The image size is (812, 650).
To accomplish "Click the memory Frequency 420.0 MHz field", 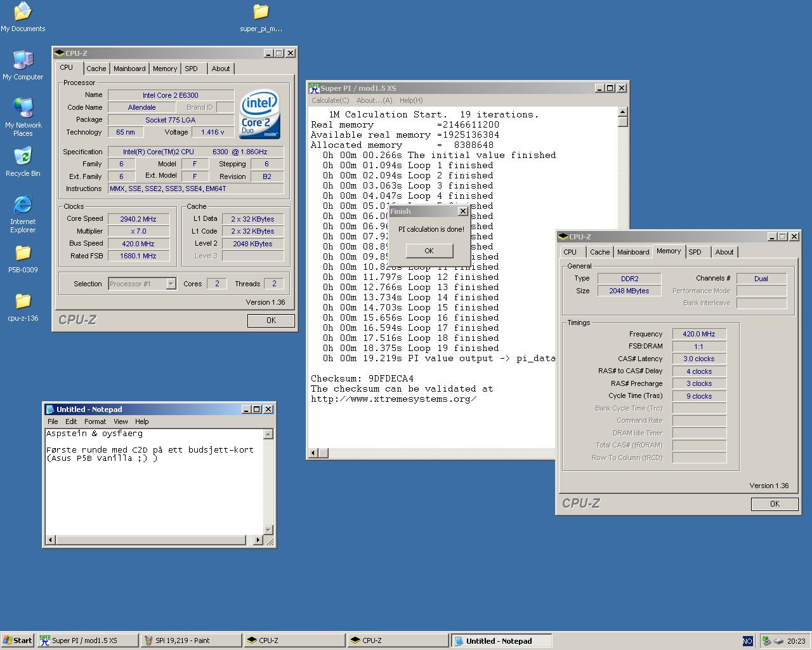I will [x=699, y=334].
